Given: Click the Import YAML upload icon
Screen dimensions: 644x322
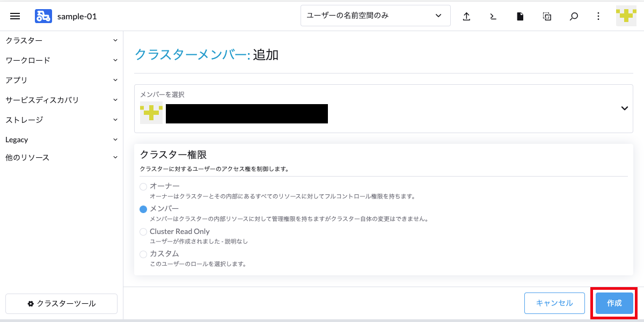Looking at the screenshot, I should (x=466, y=16).
